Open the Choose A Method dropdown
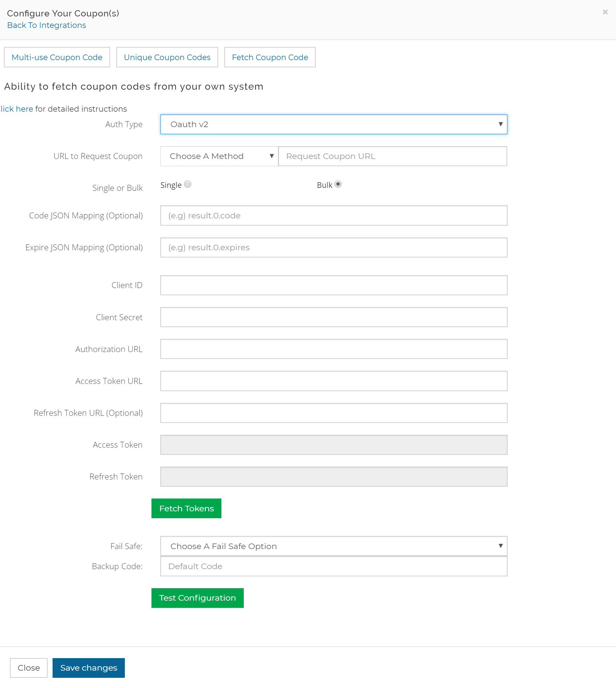 pyautogui.click(x=218, y=156)
